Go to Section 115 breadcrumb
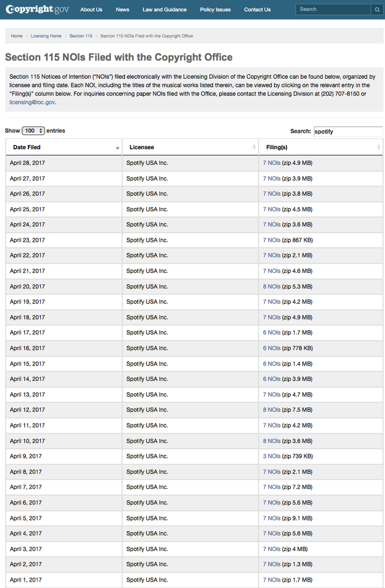The width and height of the screenshot is (385, 588). pyautogui.click(x=81, y=36)
